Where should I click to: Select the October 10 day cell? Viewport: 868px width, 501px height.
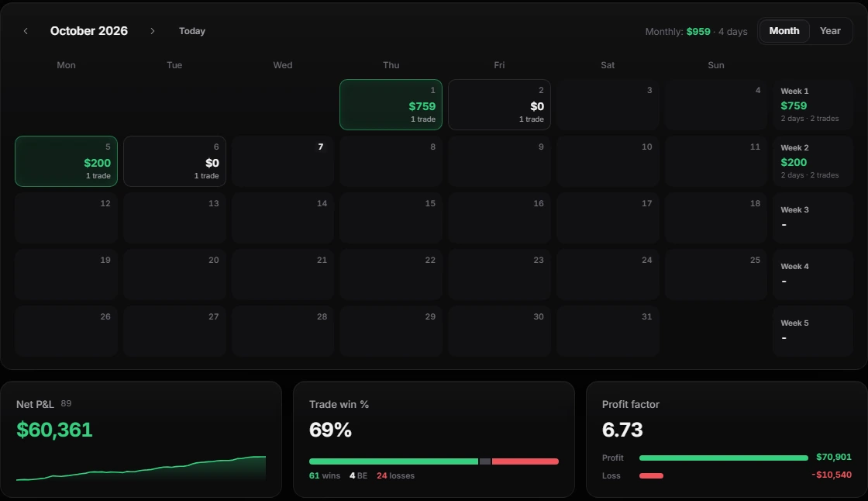pos(608,161)
